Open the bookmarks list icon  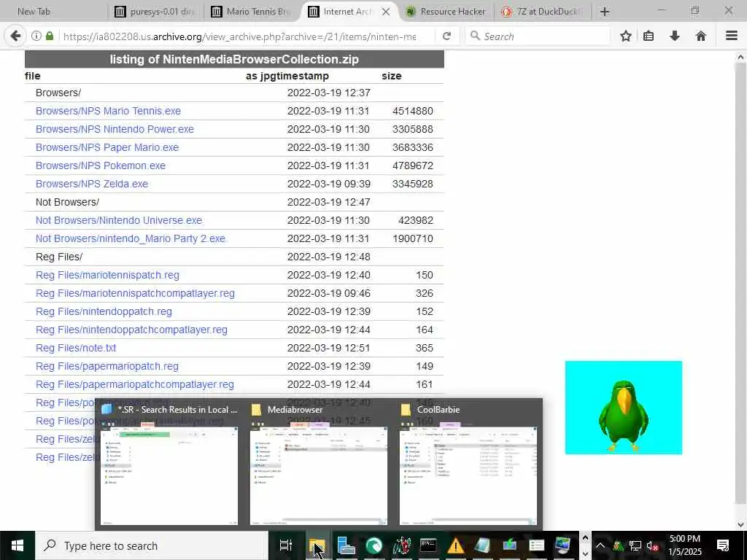(x=649, y=36)
